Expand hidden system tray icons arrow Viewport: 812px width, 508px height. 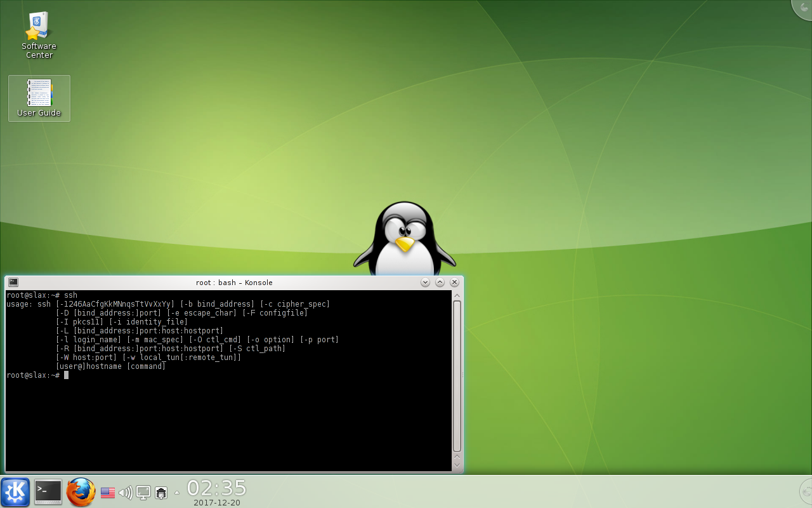click(x=177, y=493)
